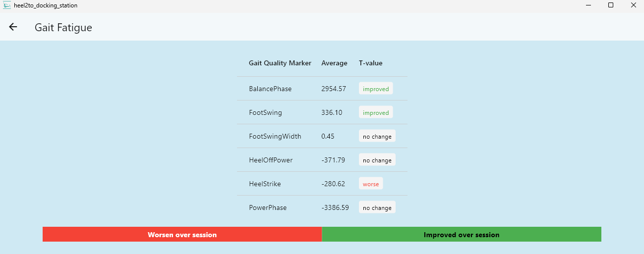The image size is (644, 254).
Task: Click the red worse chip for HeelStrike
Action: point(371,184)
